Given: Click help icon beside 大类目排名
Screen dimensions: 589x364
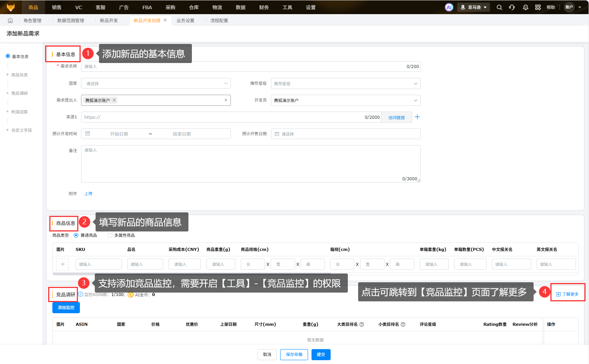Looking at the screenshot, I should pyautogui.click(x=362, y=324).
